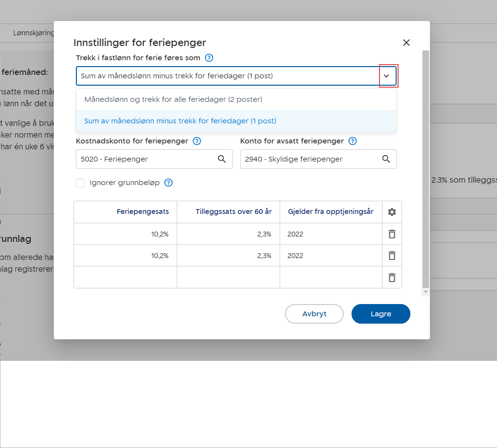This screenshot has width=497, height=448.
Task: Click help icon beside Konto for avsatt feriepenger
Action: tap(353, 141)
